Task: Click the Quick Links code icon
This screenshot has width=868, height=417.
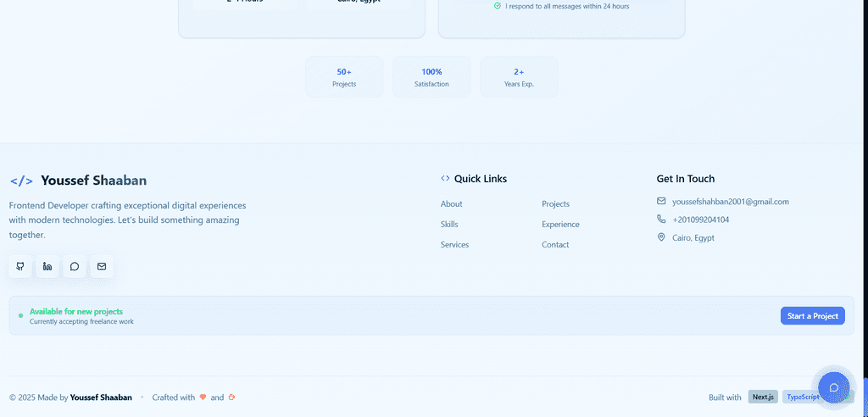Action: (x=445, y=178)
